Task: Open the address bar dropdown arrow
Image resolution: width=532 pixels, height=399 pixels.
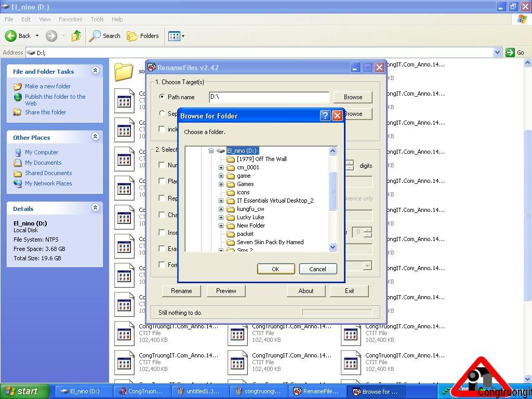Action: (x=497, y=52)
